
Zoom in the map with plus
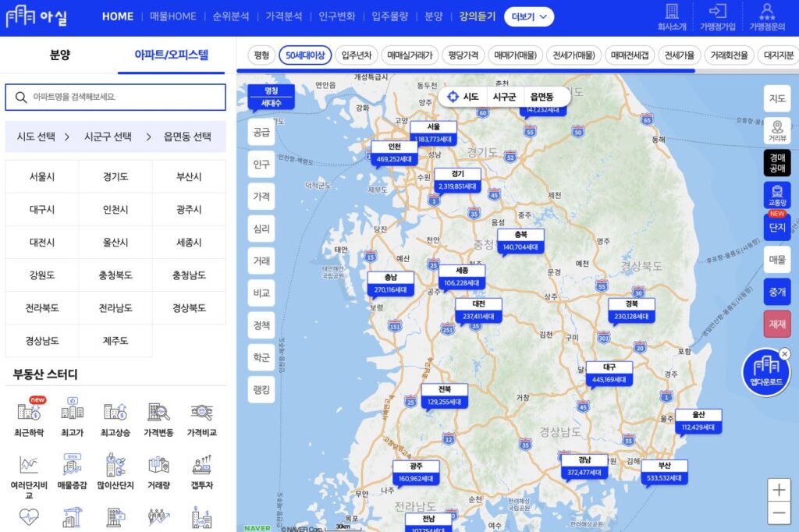779,490
